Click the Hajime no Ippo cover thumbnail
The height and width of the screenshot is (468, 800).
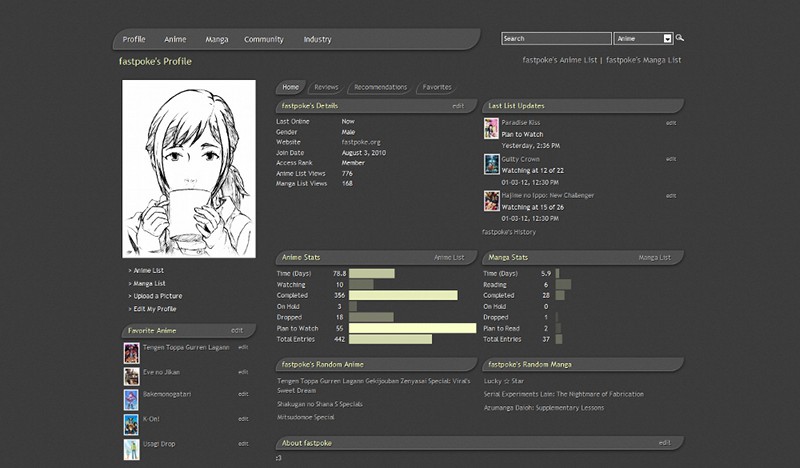pos(491,201)
